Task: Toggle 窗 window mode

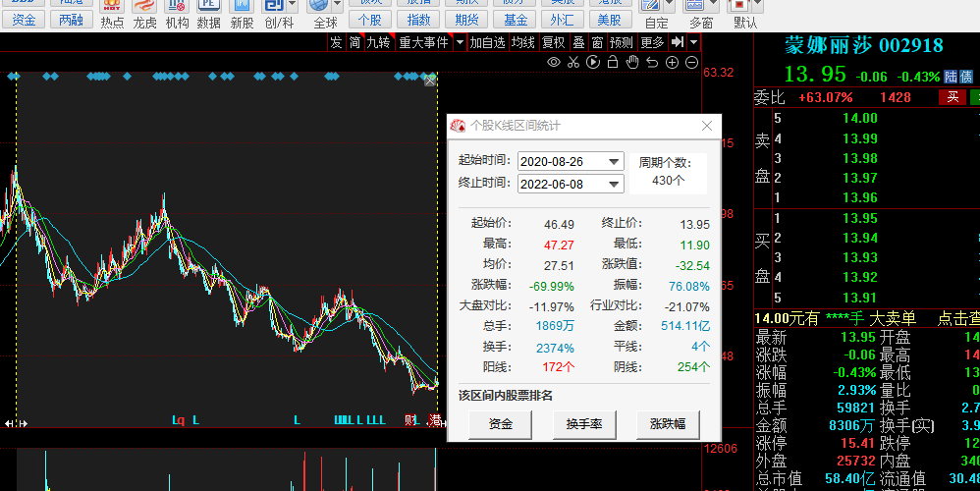Action: (597, 42)
